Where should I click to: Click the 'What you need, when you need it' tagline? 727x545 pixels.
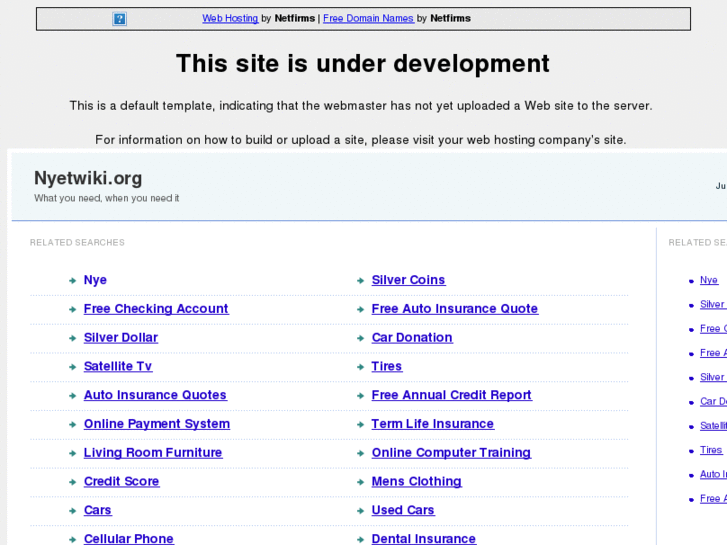[x=107, y=199]
